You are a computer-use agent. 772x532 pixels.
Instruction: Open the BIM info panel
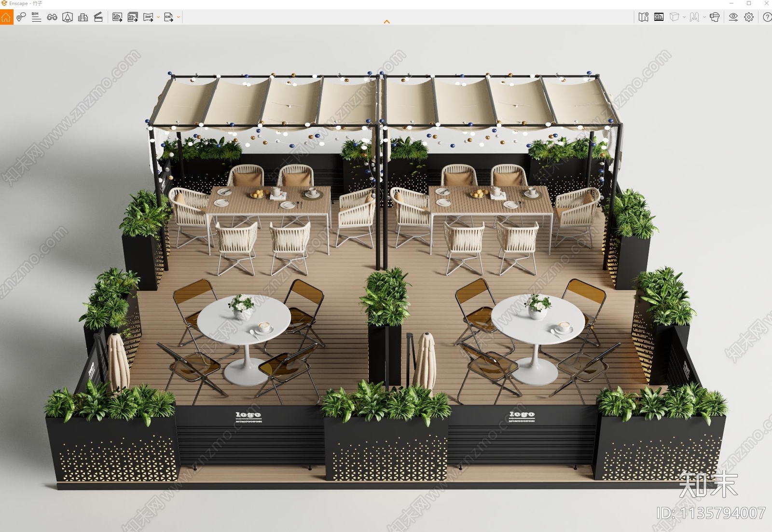coord(36,17)
